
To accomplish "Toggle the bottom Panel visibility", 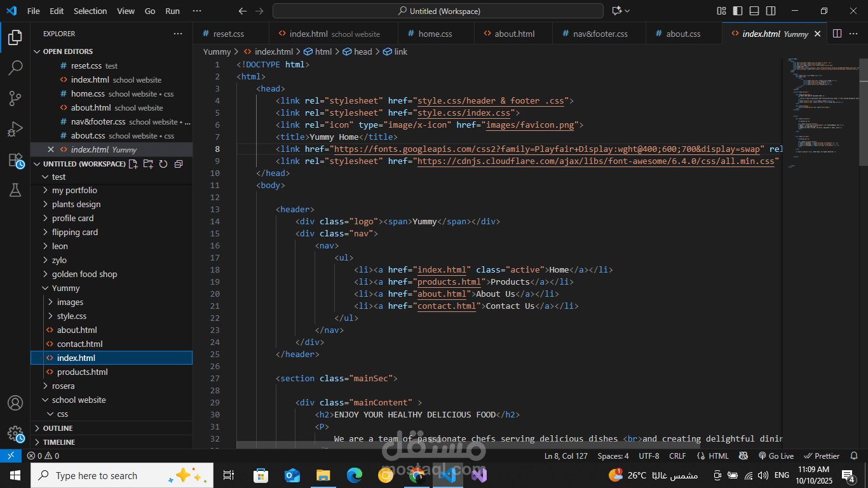I will (754, 11).
